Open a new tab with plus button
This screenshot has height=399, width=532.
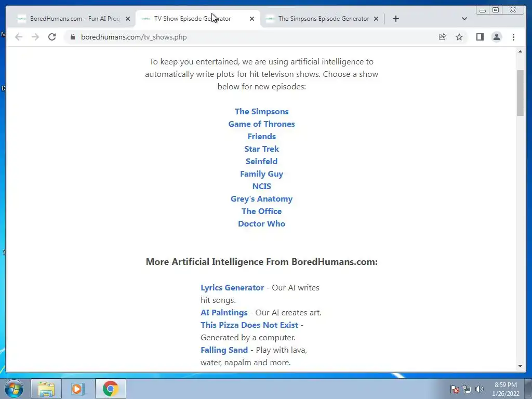click(395, 19)
